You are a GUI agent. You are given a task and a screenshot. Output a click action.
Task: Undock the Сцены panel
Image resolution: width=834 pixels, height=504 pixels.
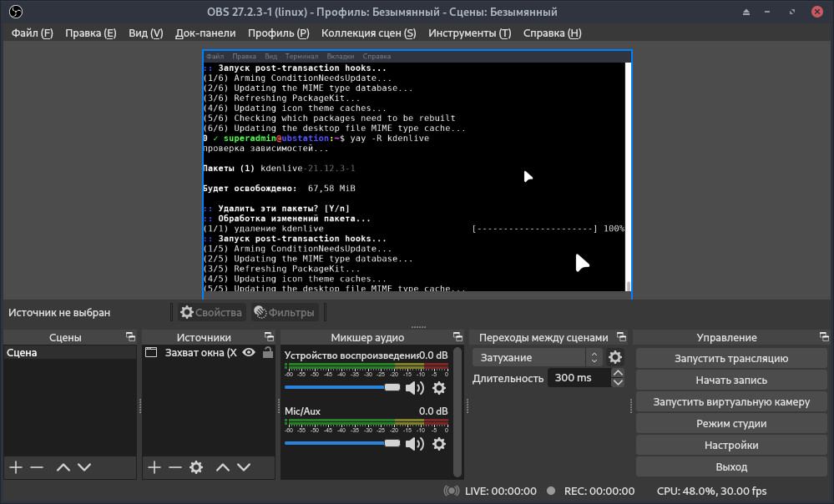pos(130,336)
